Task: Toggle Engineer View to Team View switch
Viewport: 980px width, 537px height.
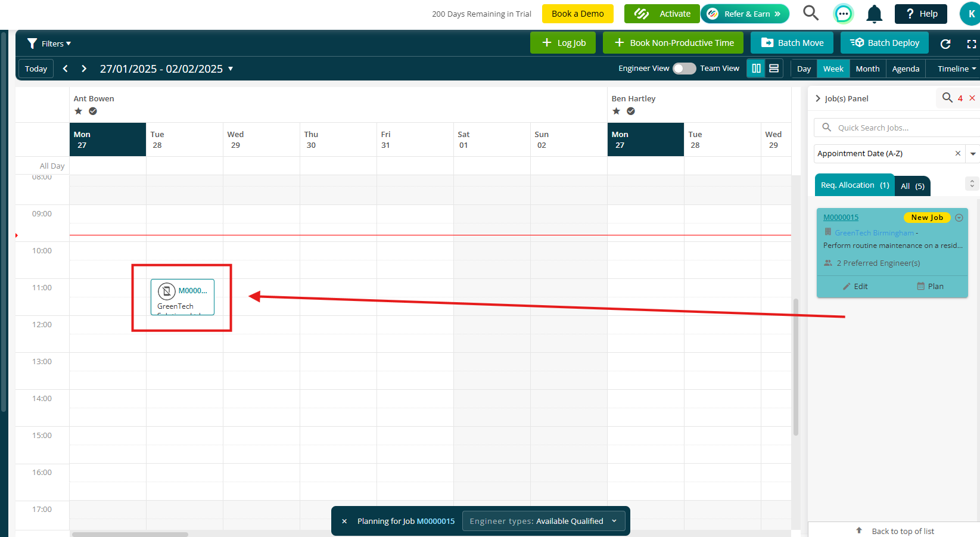Action: coord(684,69)
